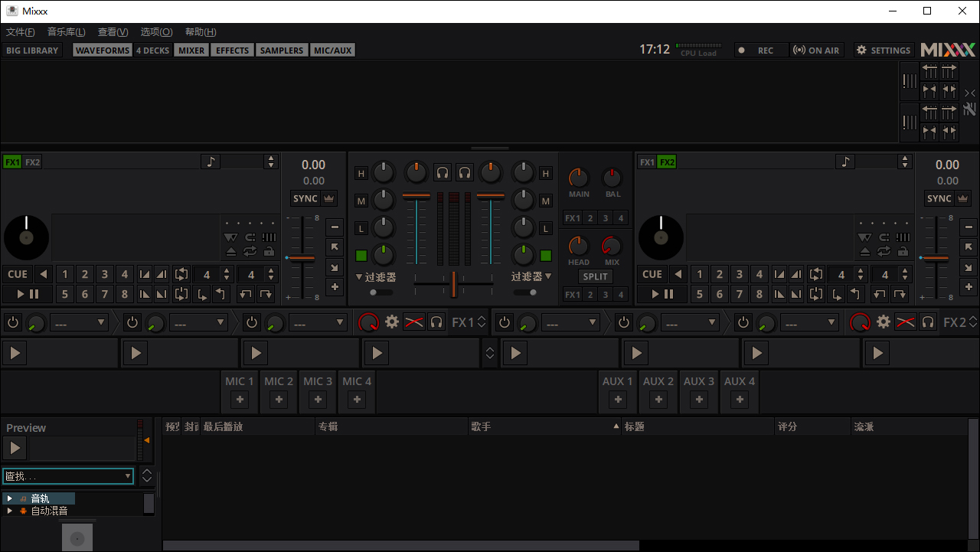Enable first effect power toggle in FX1 unit

(x=13, y=322)
